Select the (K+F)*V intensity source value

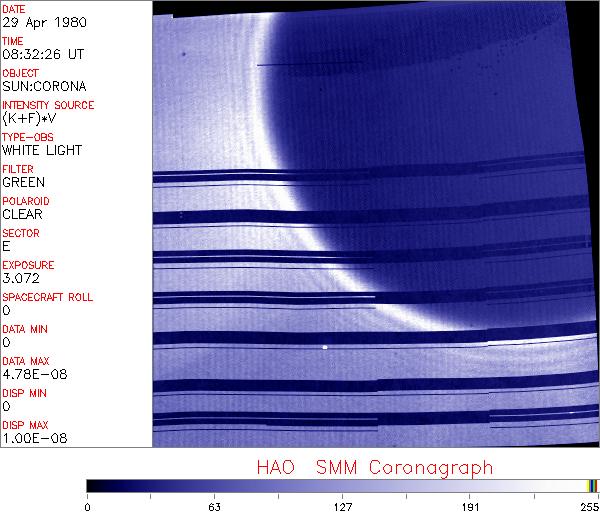pyautogui.click(x=26, y=118)
